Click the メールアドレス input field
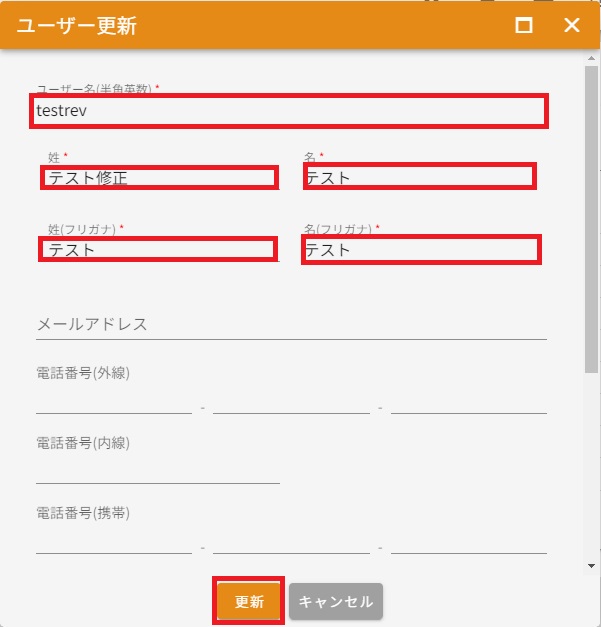 pyautogui.click(x=290, y=325)
